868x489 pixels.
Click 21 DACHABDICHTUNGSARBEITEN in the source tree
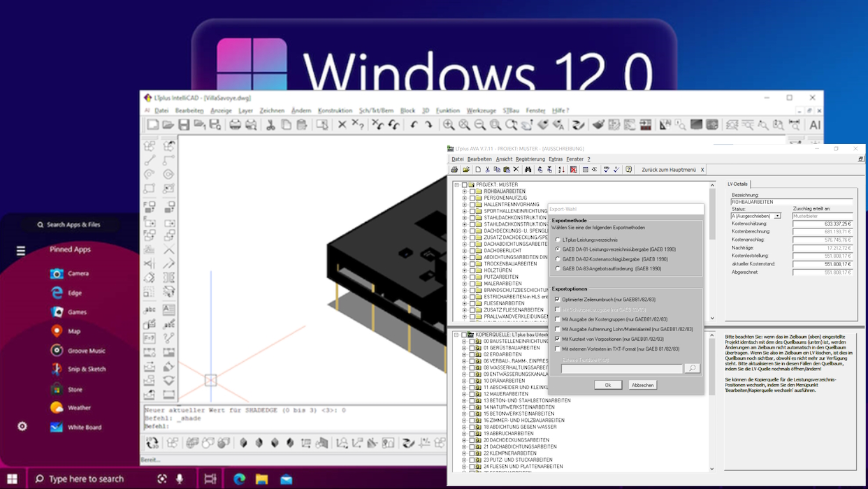[520, 446]
